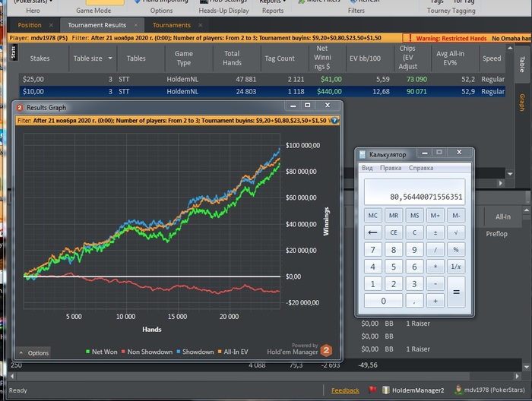Click calculator MC memory clear button

(372, 215)
